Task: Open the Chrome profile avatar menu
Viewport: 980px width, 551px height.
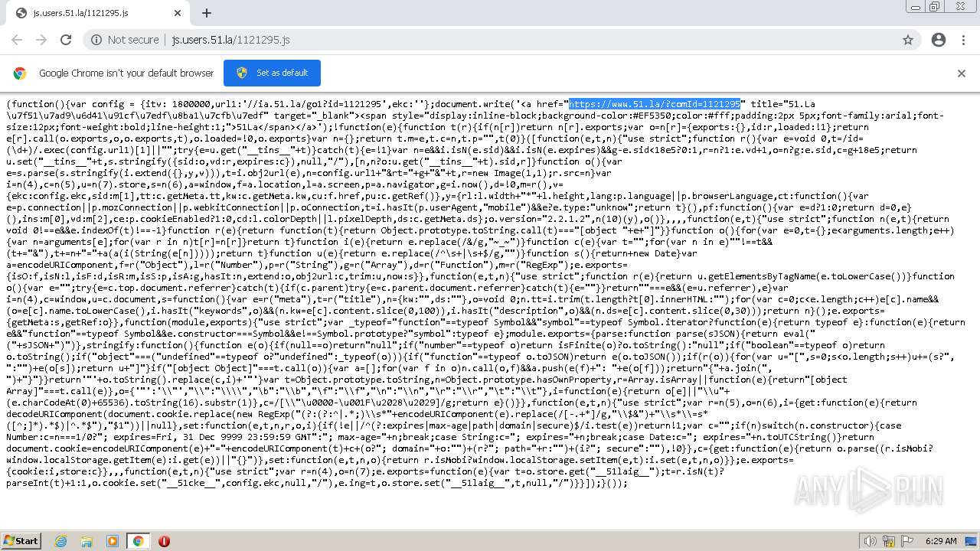Action: point(938,40)
